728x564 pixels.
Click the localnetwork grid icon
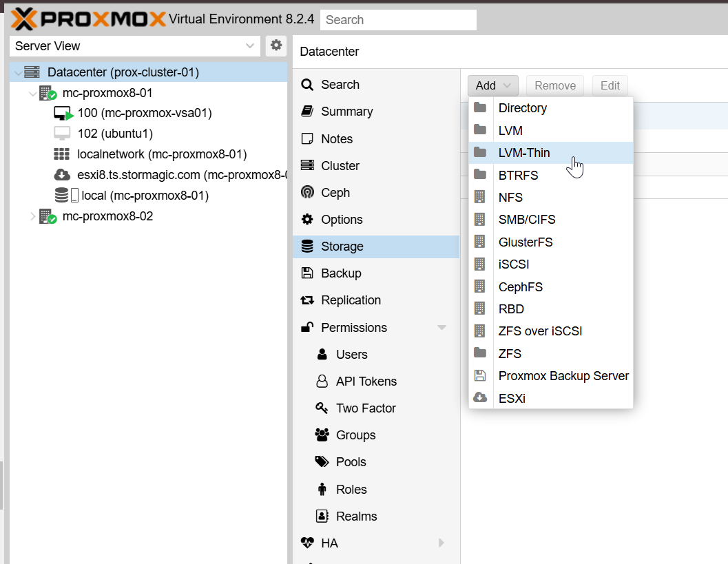click(62, 154)
